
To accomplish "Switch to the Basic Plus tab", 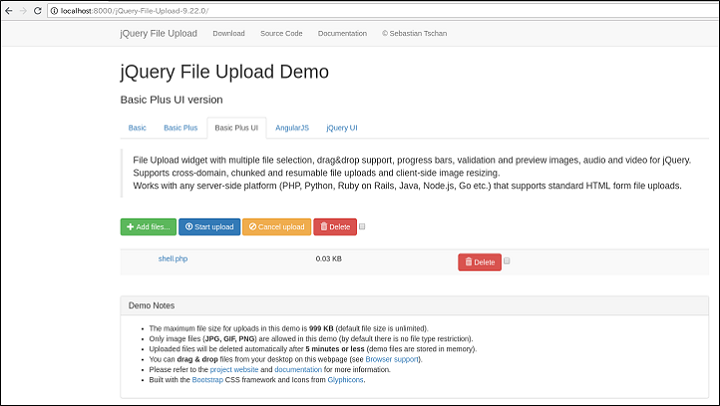I will (x=180, y=128).
